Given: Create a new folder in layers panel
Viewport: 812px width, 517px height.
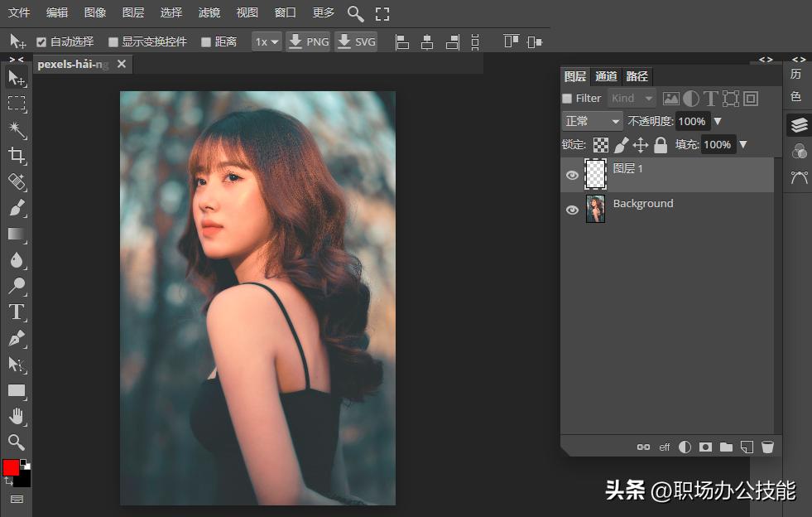Looking at the screenshot, I should pos(726,447).
